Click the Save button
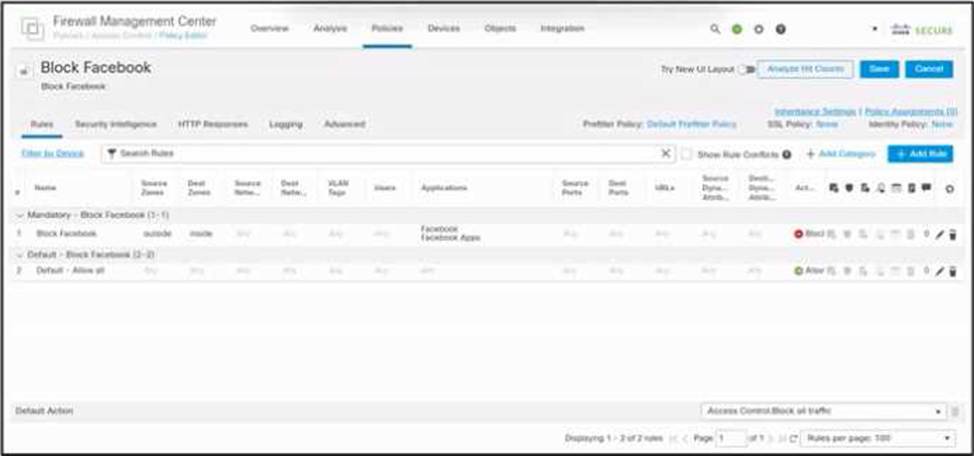The width and height of the screenshot is (974, 456). (x=879, y=69)
